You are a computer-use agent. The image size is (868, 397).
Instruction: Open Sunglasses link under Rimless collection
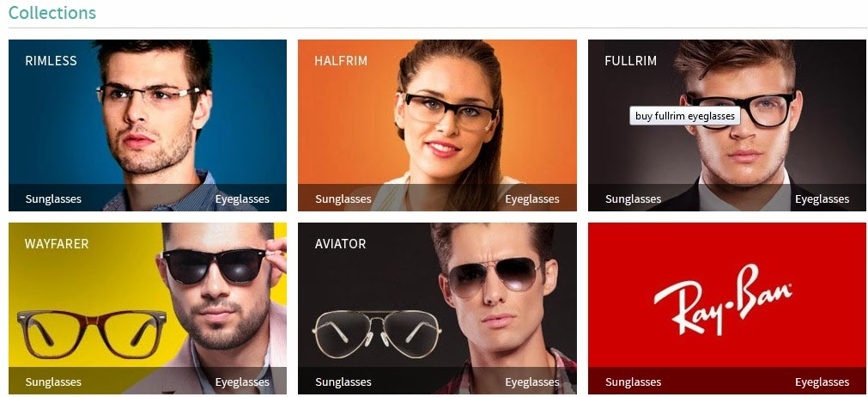click(x=53, y=198)
